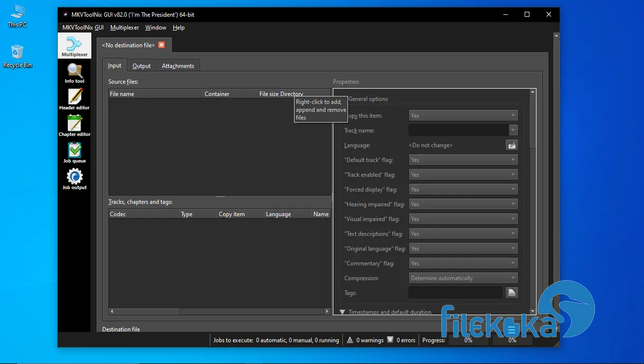Sort source files by Container column
644x364 pixels.
(226, 94)
